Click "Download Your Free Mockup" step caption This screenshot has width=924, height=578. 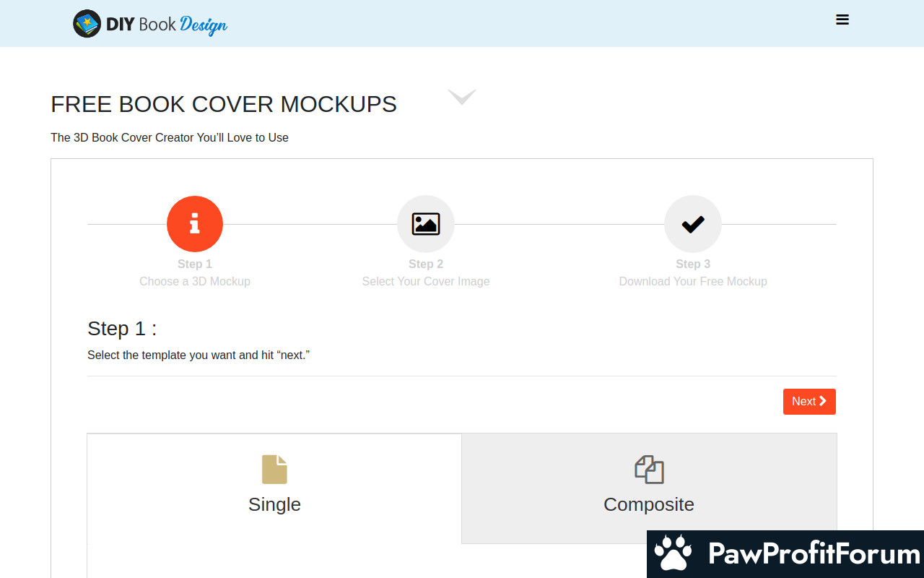[693, 281]
